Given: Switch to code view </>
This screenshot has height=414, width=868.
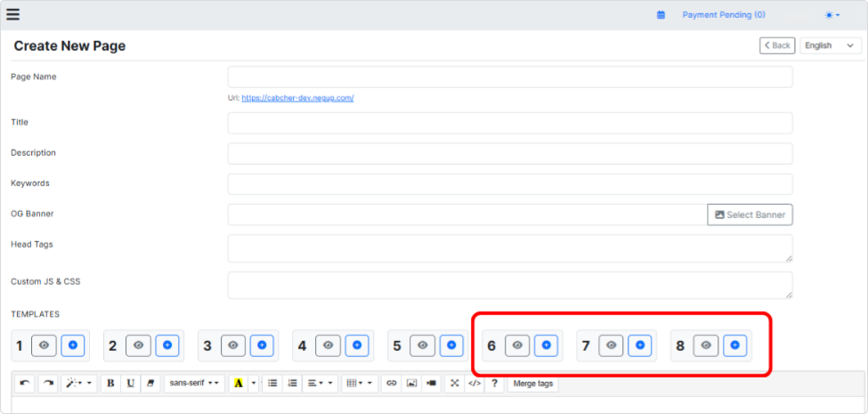Looking at the screenshot, I should [475, 383].
